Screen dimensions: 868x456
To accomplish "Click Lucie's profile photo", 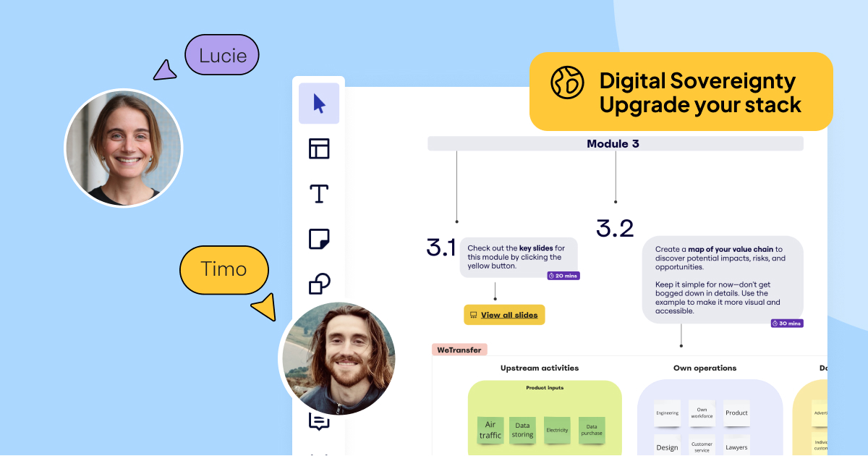I will point(124,148).
